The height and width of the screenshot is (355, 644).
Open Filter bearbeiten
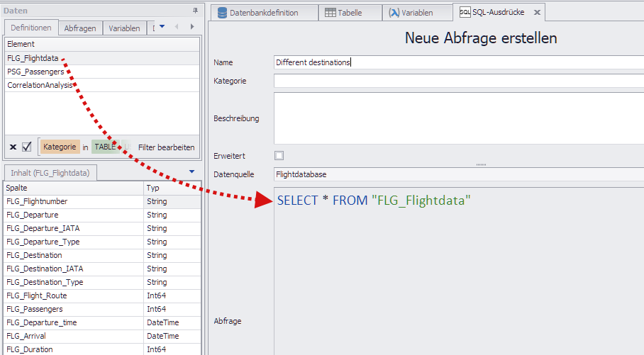[x=167, y=147]
